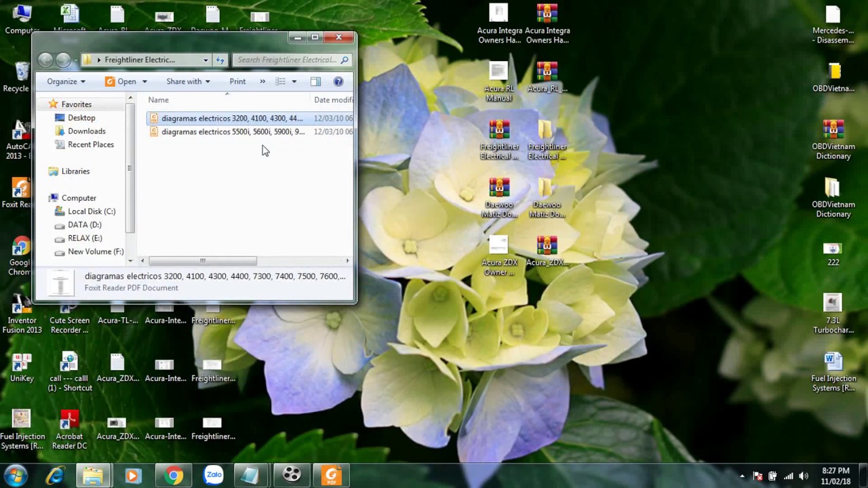Screen dimensions: 868x488
Task: Open the Organize menu
Action: [x=66, y=81]
